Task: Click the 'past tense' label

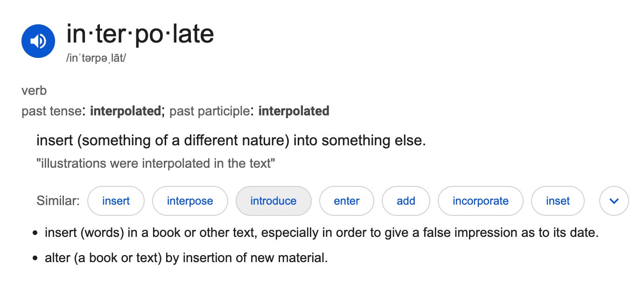Action: 51,111
